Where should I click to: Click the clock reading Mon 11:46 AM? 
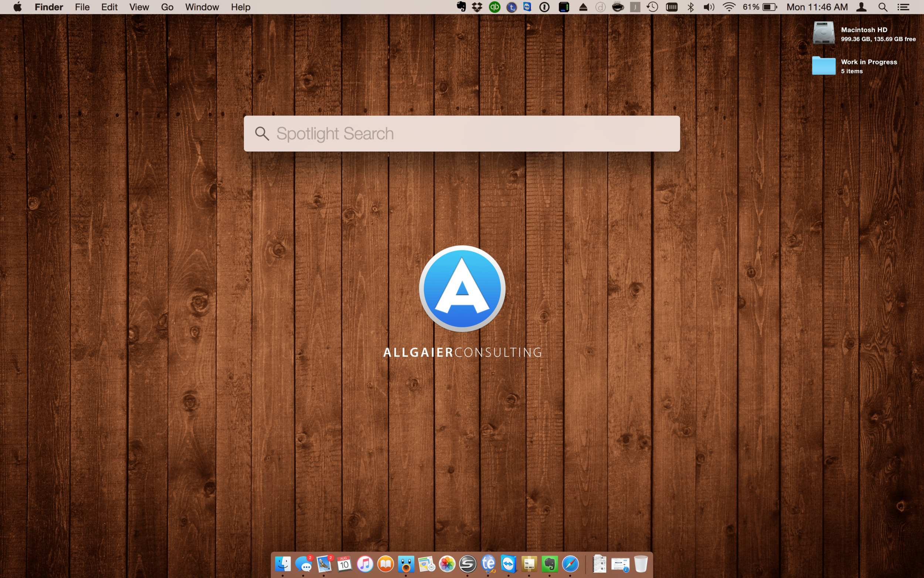(x=817, y=7)
